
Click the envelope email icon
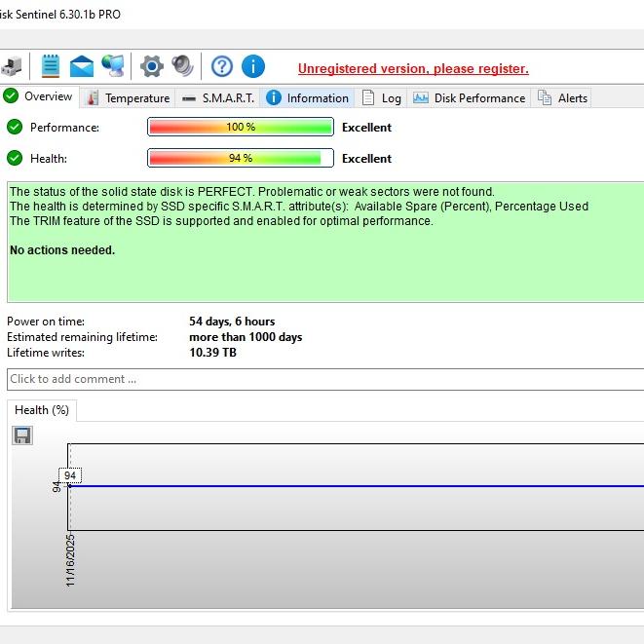pyautogui.click(x=82, y=66)
